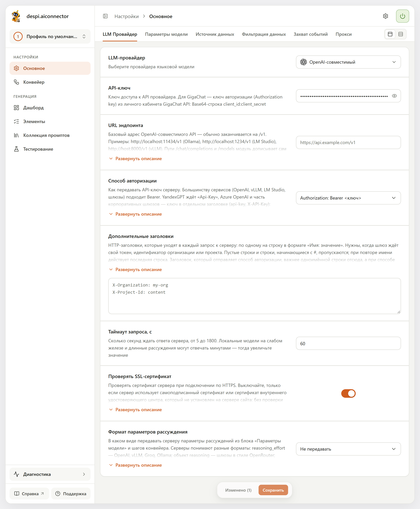This screenshot has width=420, height=509.
Task: Open Формат параметров рассуждения dropdown
Action: point(348,449)
